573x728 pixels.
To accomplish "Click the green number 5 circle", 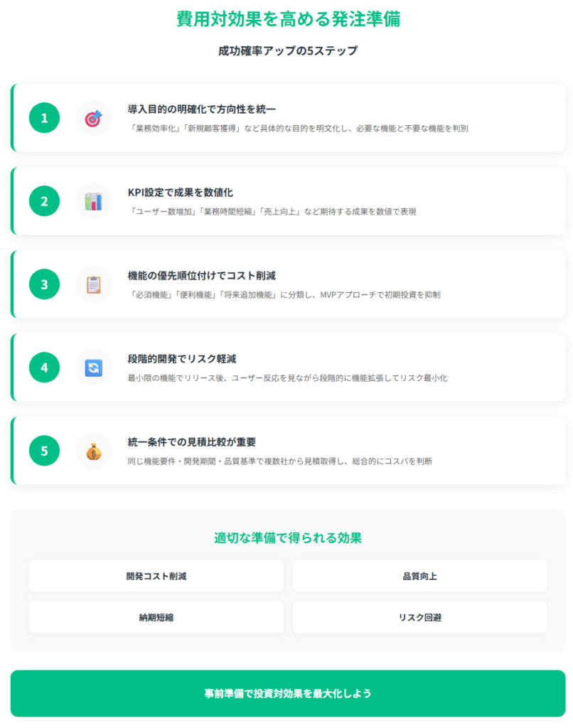I will tap(45, 451).
